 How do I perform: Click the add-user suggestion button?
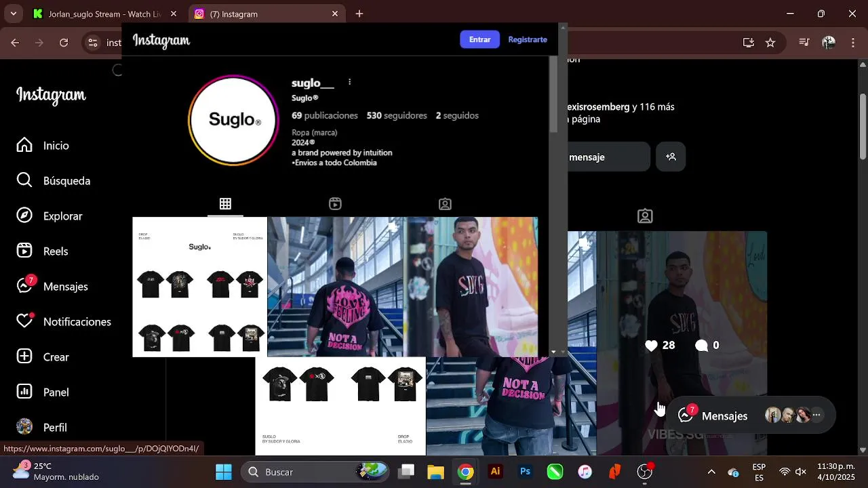point(671,157)
